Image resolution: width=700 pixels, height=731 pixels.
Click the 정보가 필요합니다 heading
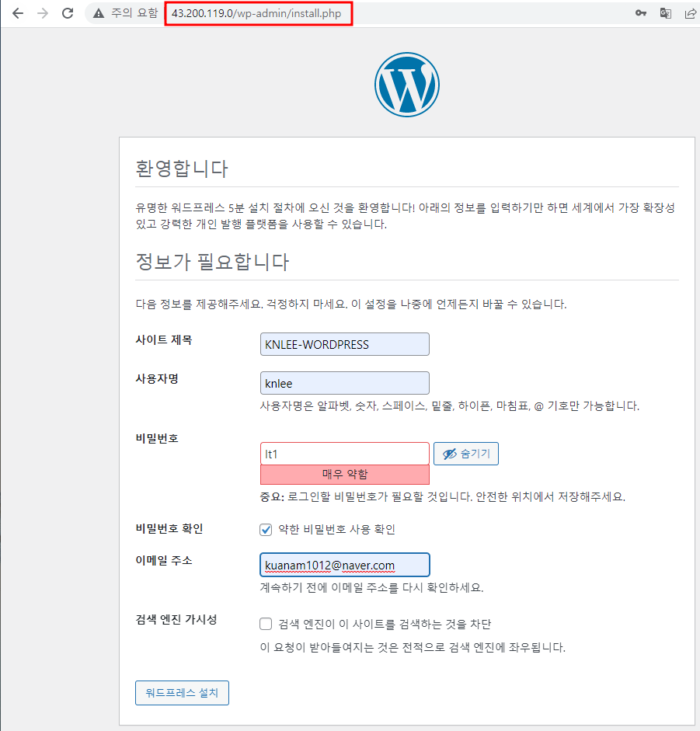(212, 262)
